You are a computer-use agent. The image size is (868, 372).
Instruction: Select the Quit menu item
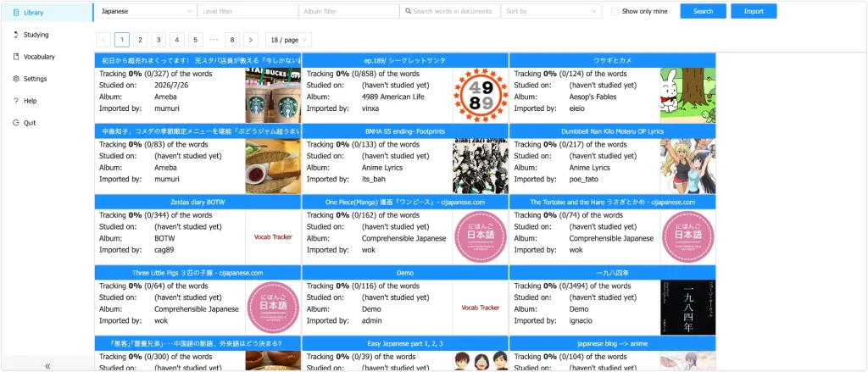(x=47, y=123)
